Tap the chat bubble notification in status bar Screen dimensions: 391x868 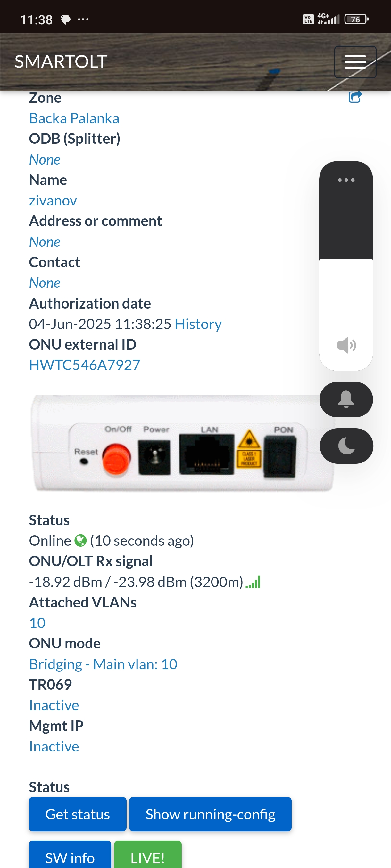tap(65, 20)
